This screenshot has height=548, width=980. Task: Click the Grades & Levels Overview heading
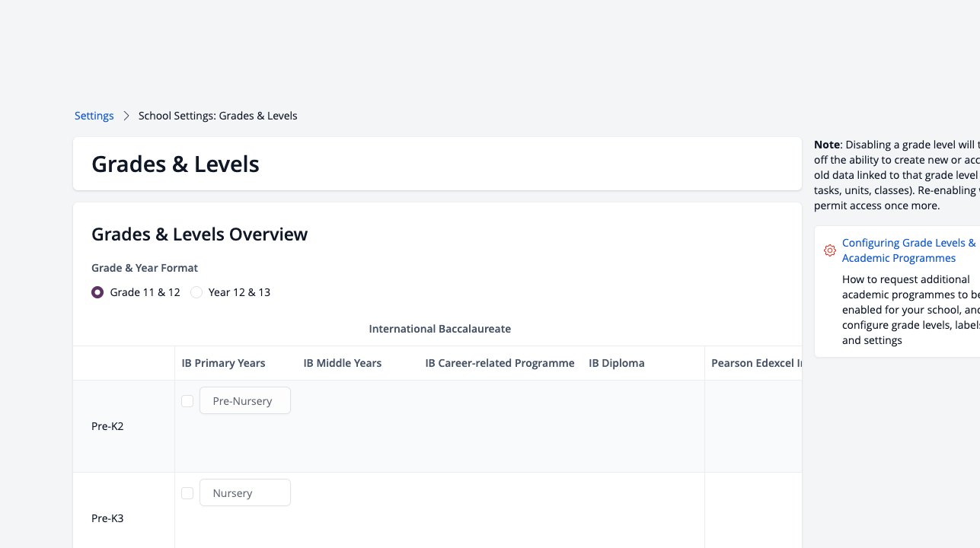200,234
